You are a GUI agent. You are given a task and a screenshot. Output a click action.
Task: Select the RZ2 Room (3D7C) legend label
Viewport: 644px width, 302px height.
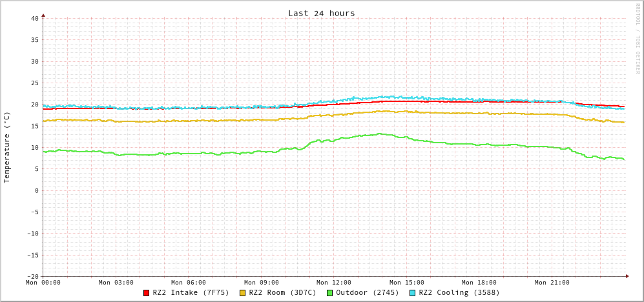pos(282,292)
